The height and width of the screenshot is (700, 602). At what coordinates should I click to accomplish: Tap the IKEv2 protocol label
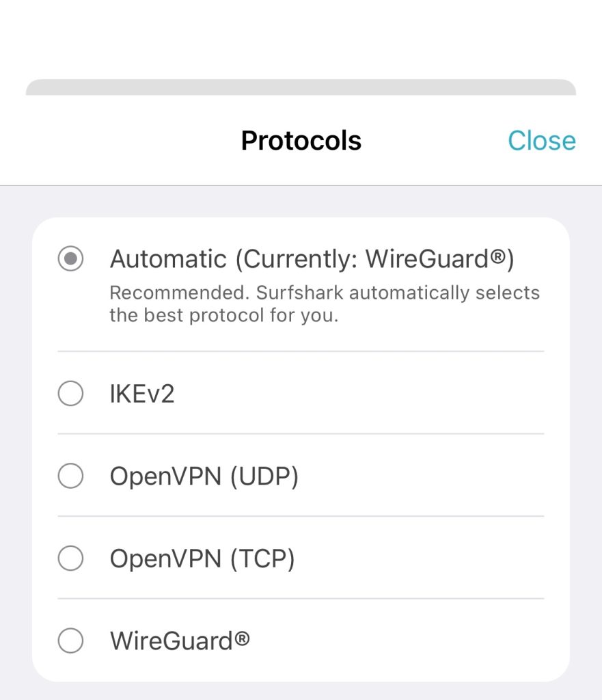pyautogui.click(x=142, y=394)
